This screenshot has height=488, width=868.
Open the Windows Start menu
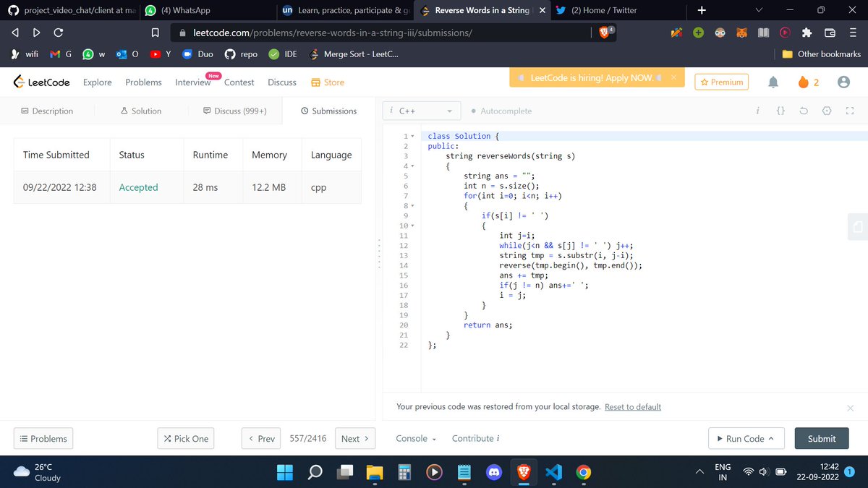(285, 472)
